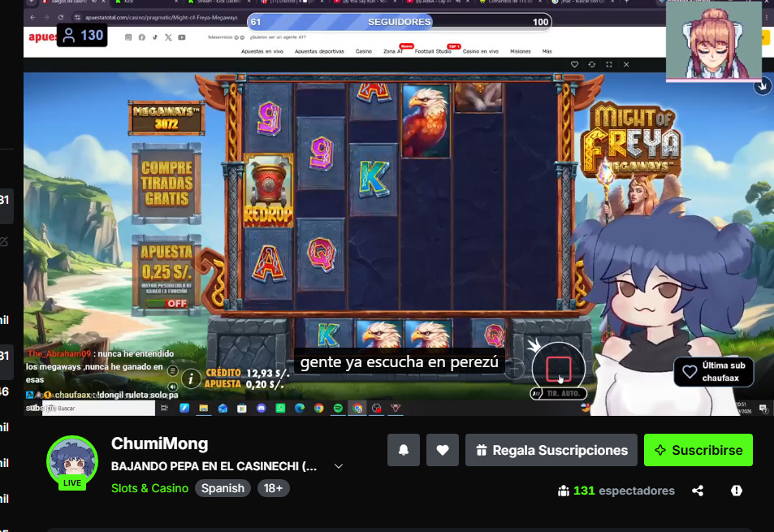Expand the Más menu on apuestatotal
This screenshot has height=532, width=774.
point(547,51)
